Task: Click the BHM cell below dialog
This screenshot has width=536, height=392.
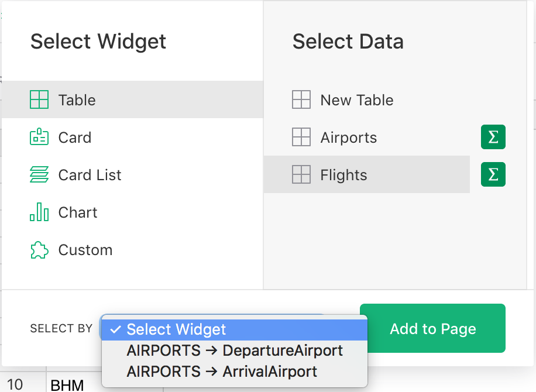Action: click(x=67, y=383)
